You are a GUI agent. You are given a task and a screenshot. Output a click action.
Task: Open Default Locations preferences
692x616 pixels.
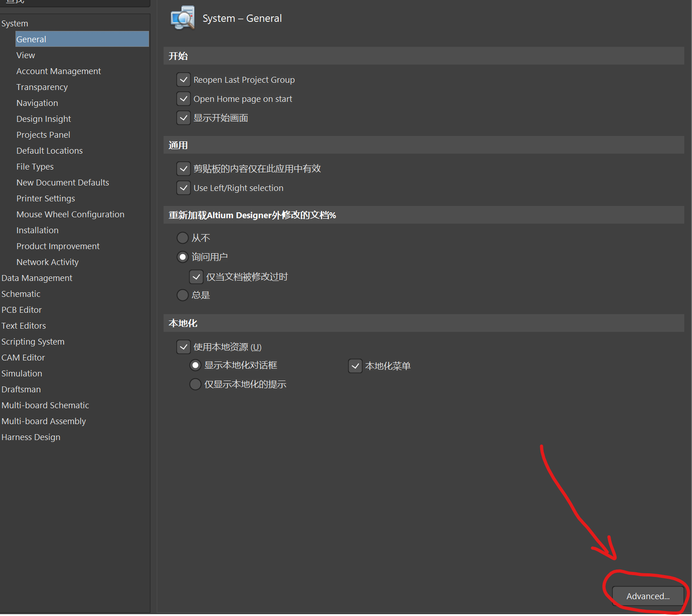coord(50,151)
